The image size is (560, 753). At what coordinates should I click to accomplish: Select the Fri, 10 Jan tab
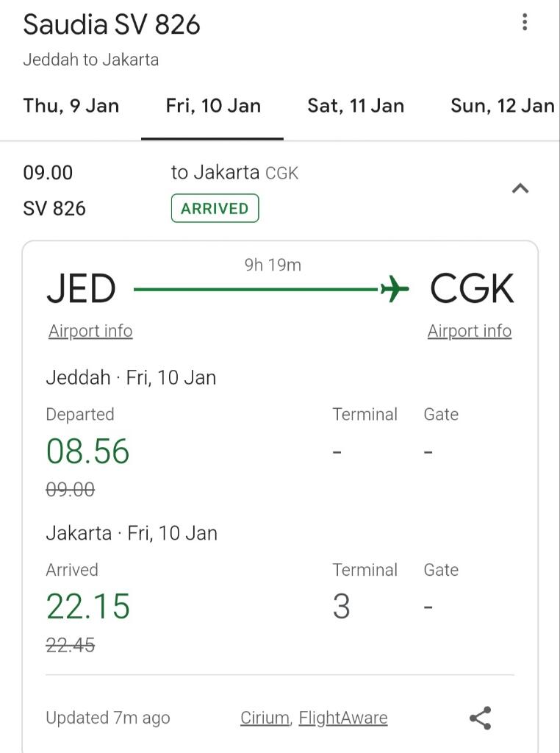click(x=213, y=106)
